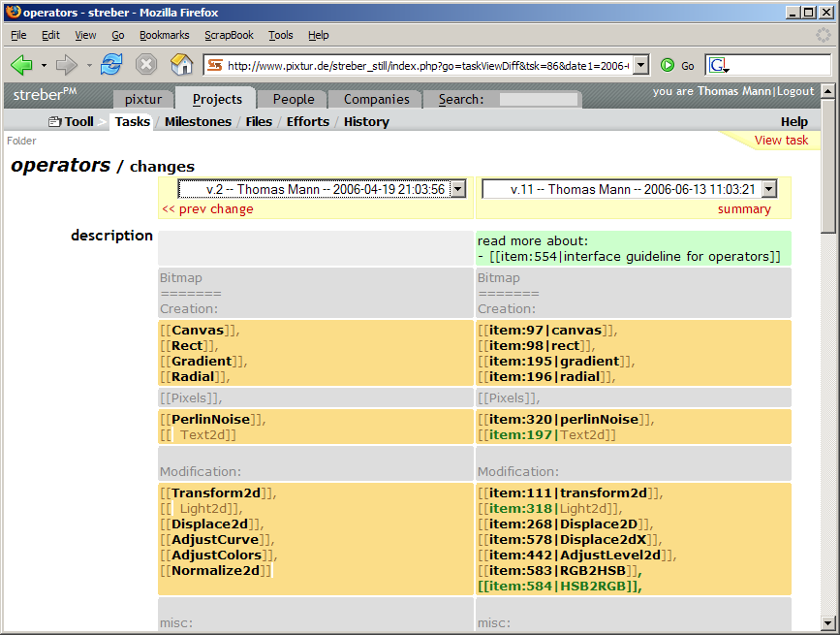The height and width of the screenshot is (635, 840).
Task: Click the 'item:442|AdjustLevel2d' text
Action: (575, 556)
